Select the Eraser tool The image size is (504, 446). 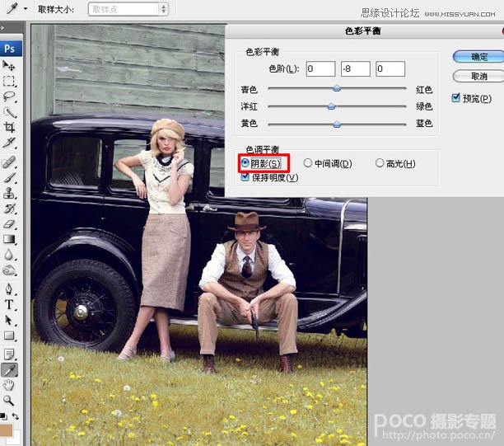pos(9,224)
